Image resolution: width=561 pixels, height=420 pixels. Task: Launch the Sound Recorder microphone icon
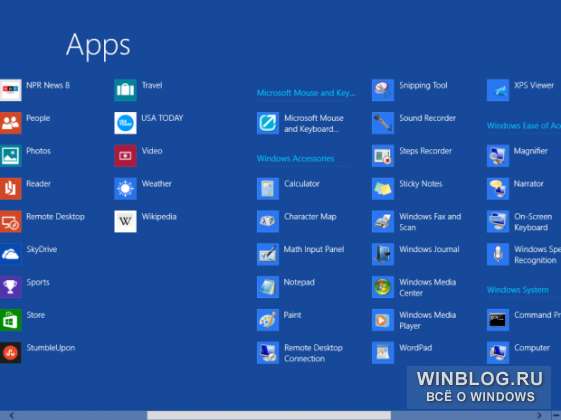383,123
